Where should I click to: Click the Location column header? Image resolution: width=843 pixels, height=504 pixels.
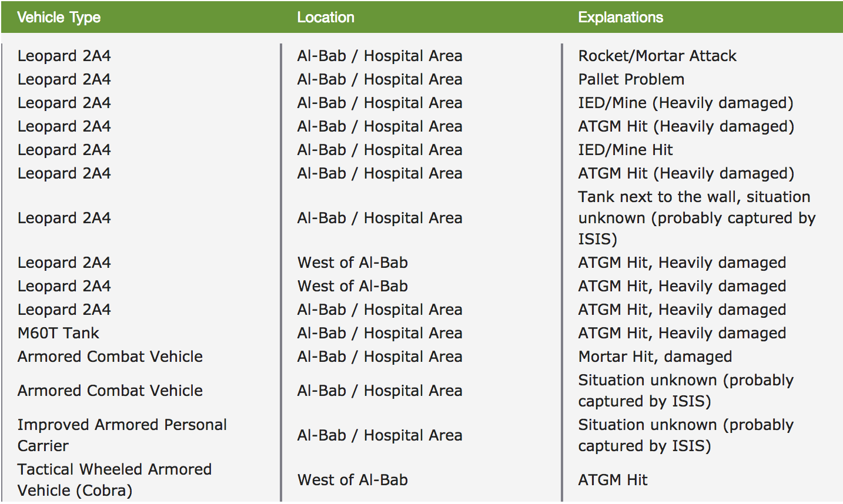point(325,18)
